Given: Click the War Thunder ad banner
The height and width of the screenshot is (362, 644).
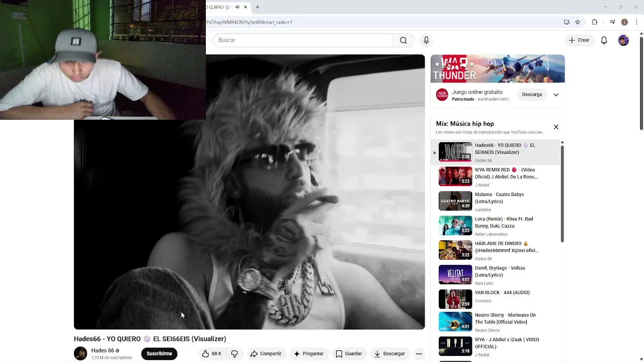Looking at the screenshot, I should (x=498, y=68).
